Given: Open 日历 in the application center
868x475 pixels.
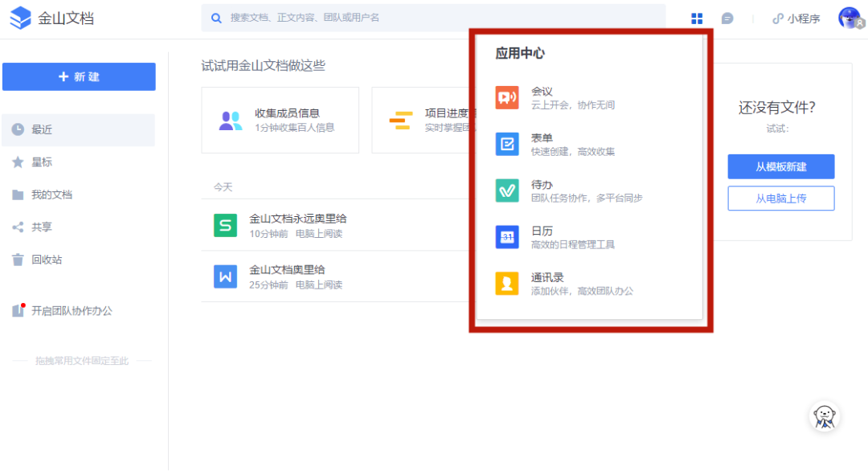Looking at the screenshot, I should point(590,237).
